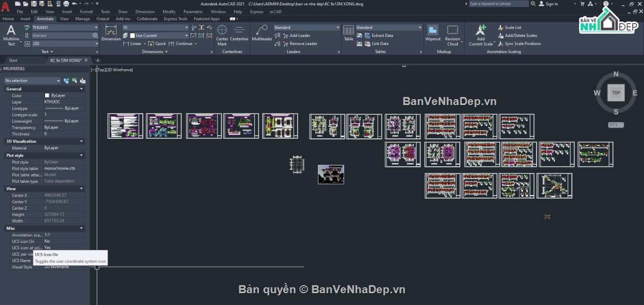644x305 pixels.
Task: Sync Scale Positions
Action: [519, 43]
